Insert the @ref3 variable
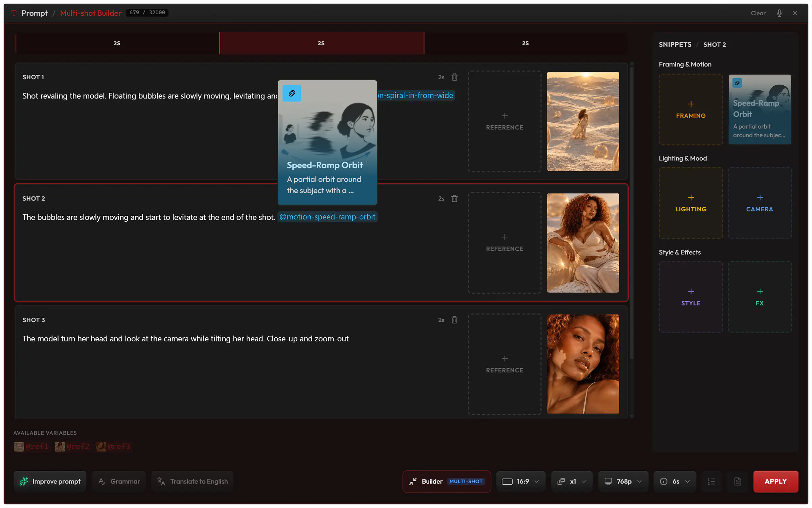Viewport: 812px width, 508px height. pos(113,447)
